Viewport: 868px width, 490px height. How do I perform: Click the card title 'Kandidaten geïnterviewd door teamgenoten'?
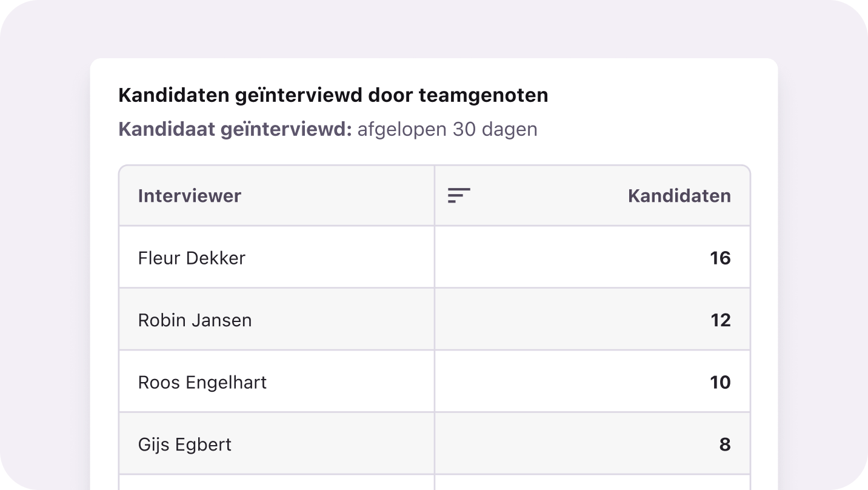coord(333,95)
